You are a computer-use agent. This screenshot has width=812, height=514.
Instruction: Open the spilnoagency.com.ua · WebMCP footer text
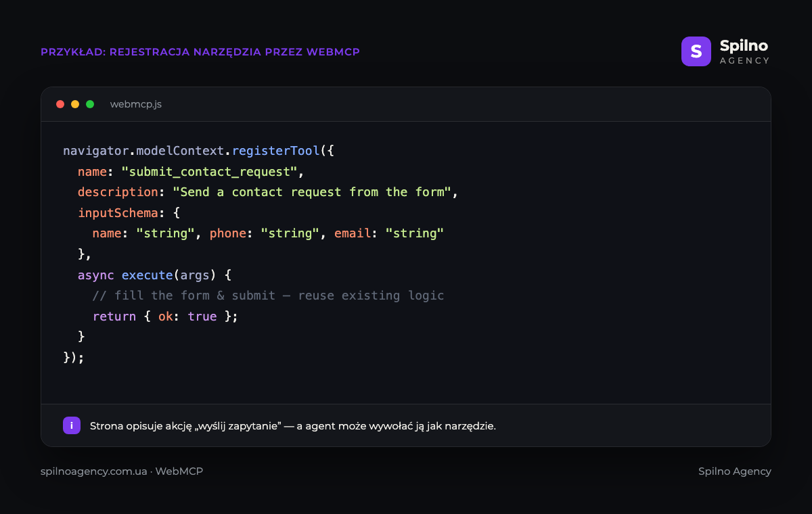(x=122, y=471)
